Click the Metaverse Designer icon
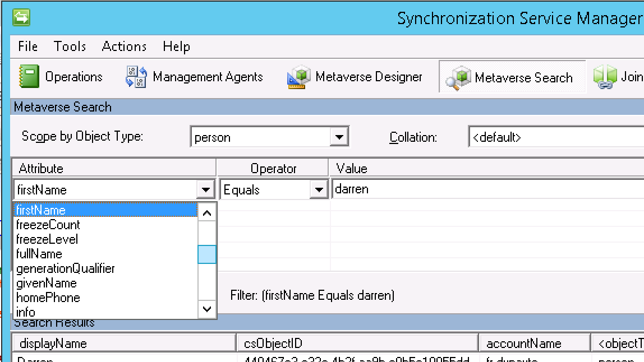The height and width of the screenshot is (362, 644). [x=299, y=77]
